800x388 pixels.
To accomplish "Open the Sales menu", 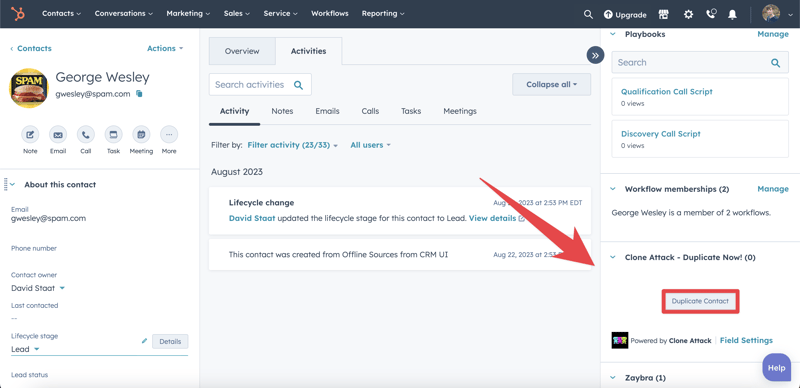I will click(237, 14).
